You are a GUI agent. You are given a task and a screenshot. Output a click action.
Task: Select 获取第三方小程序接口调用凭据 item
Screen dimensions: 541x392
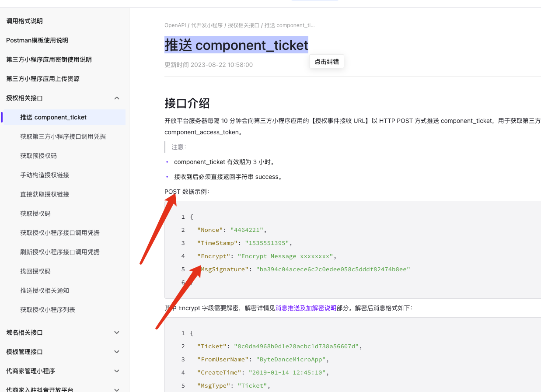coord(63,136)
